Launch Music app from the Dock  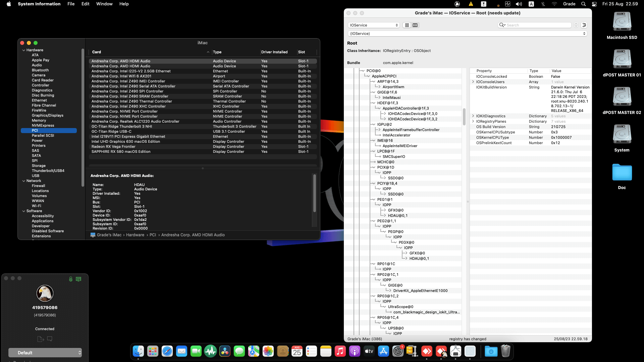click(340, 351)
